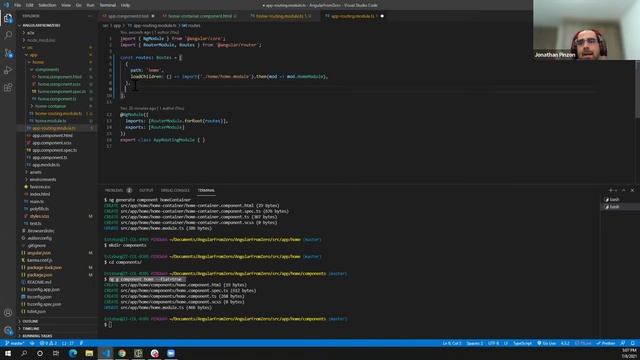Click the synchronize changes icon in status bar
The width and height of the screenshot is (640, 360).
click(32, 343)
